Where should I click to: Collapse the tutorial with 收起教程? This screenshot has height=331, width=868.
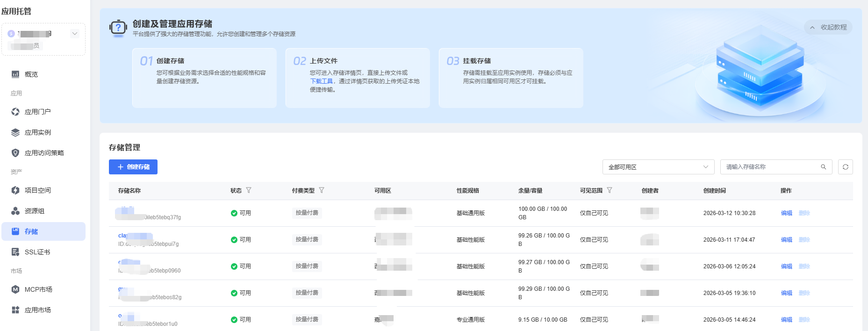[x=828, y=28]
